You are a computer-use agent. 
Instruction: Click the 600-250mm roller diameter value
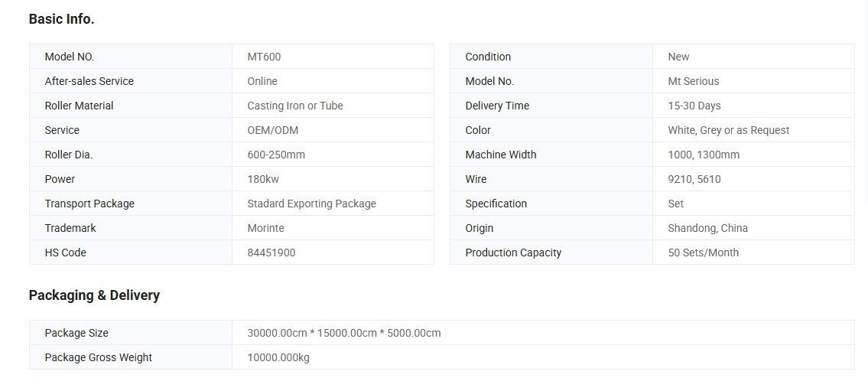pos(276,155)
